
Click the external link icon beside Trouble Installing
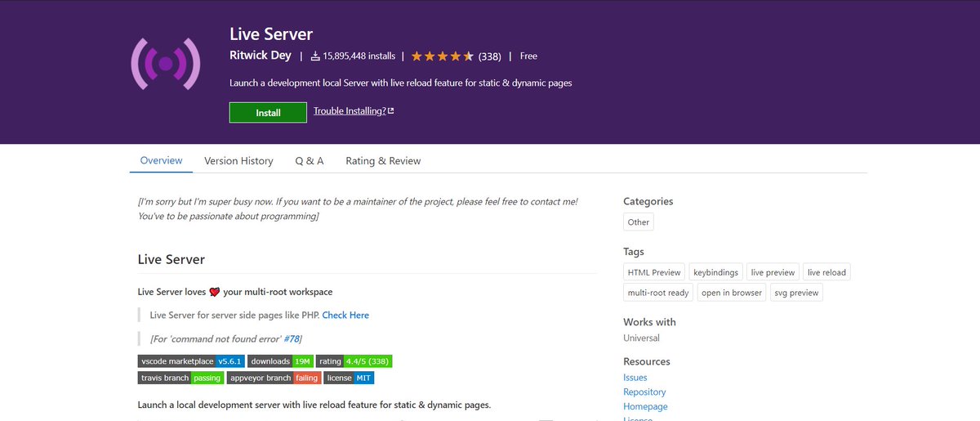click(391, 110)
